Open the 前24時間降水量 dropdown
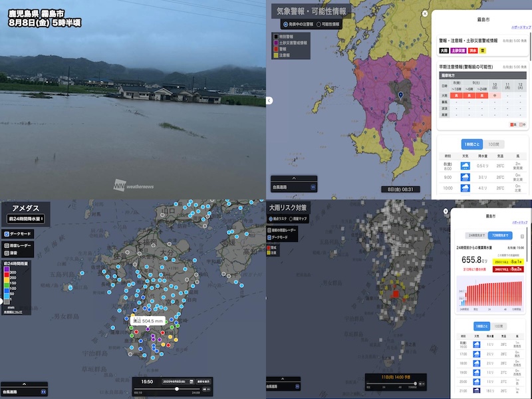 pos(26,218)
